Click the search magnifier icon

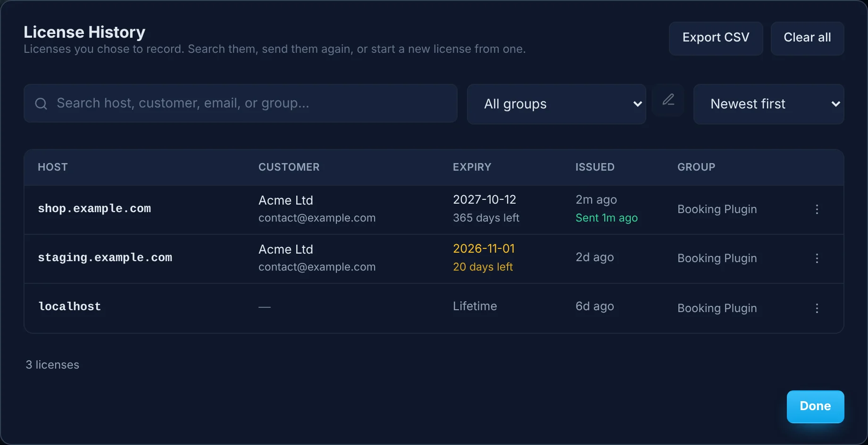[x=41, y=104]
